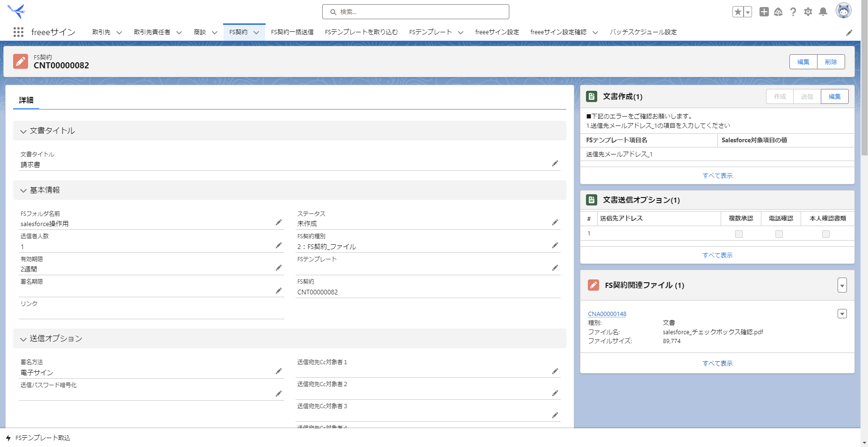This screenshot has width=868, height=447.
Task: Collapse the 文書タイトル section
Action: (x=23, y=132)
